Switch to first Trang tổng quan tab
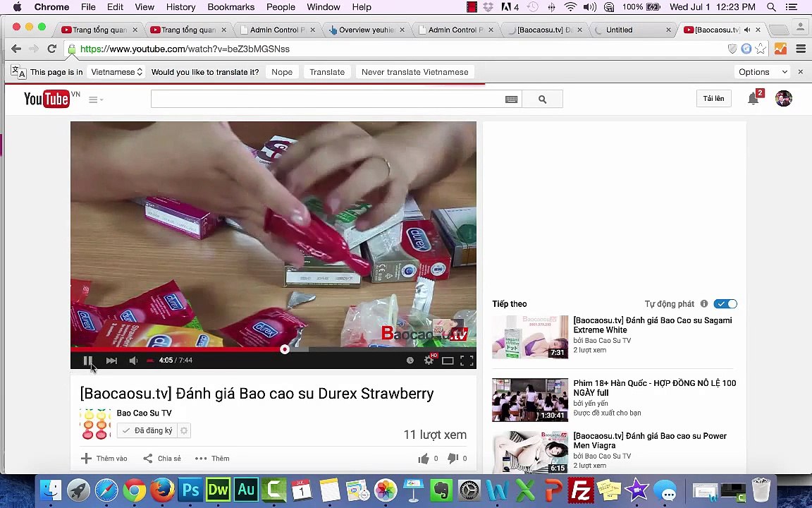The width and height of the screenshot is (812, 508). (99, 30)
